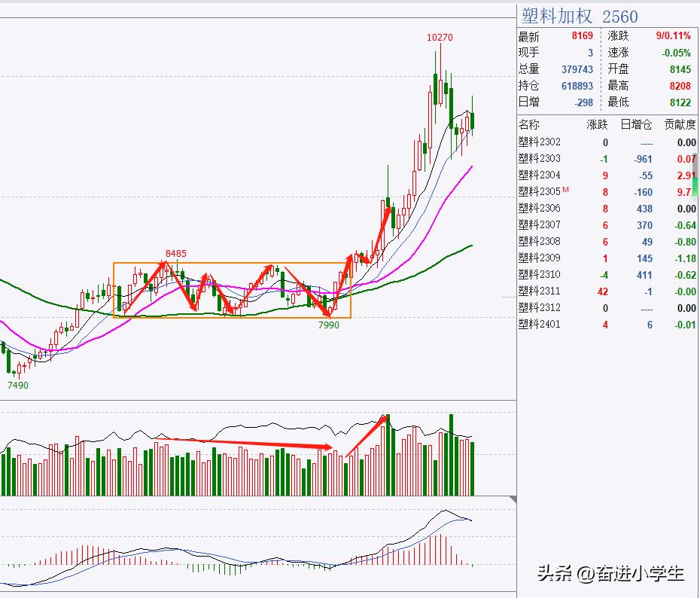Click the -961 position change for 塑料2303
Viewport: 700px width, 598px height.
[x=644, y=159]
